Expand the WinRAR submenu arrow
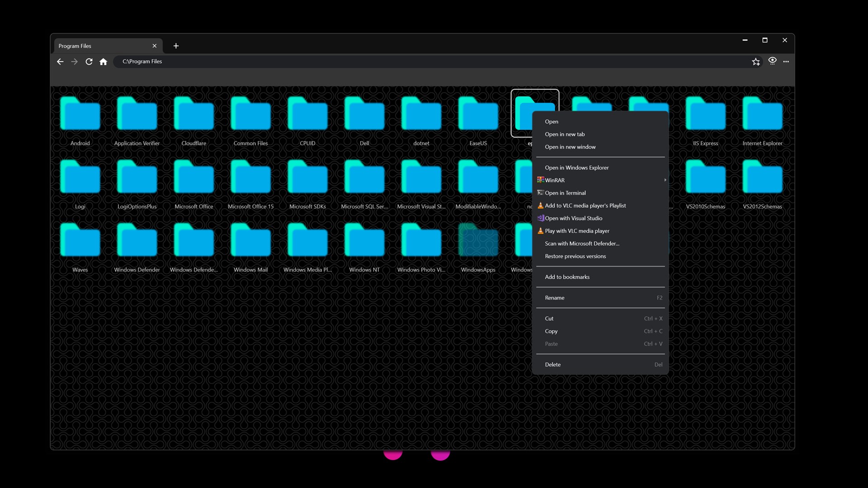The image size is (868, 488). click(665, 180)
